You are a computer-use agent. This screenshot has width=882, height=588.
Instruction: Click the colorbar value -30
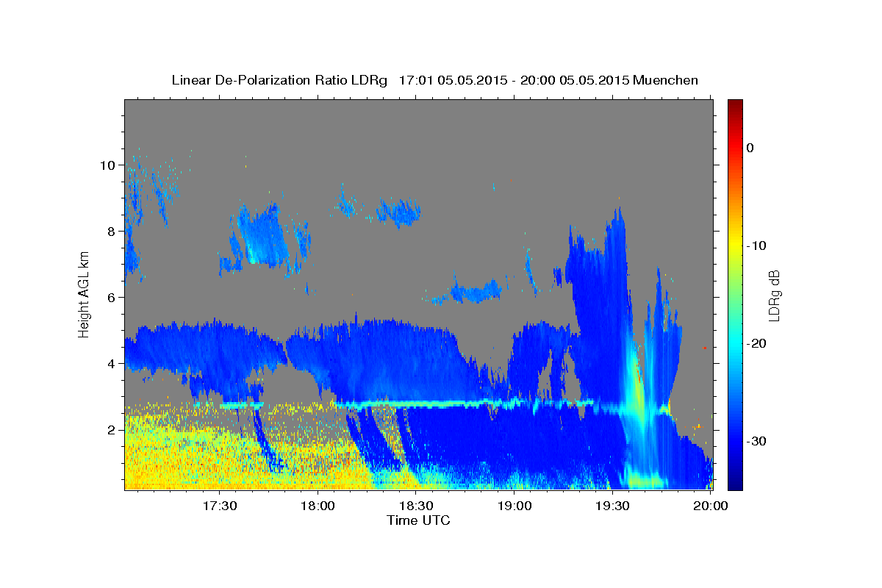(758, 441)
